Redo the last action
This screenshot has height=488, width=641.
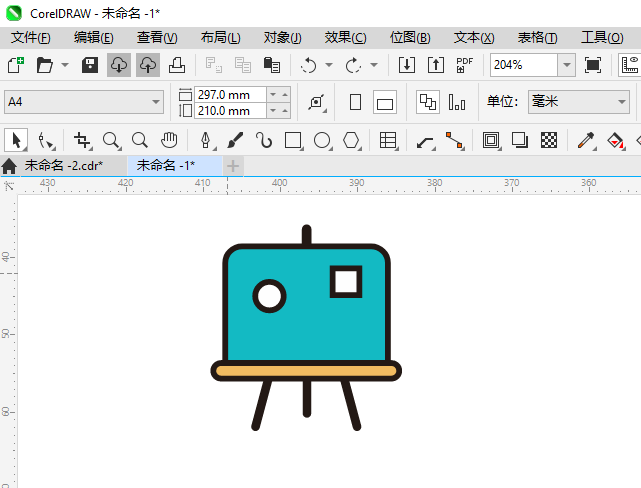coord(354,65)
